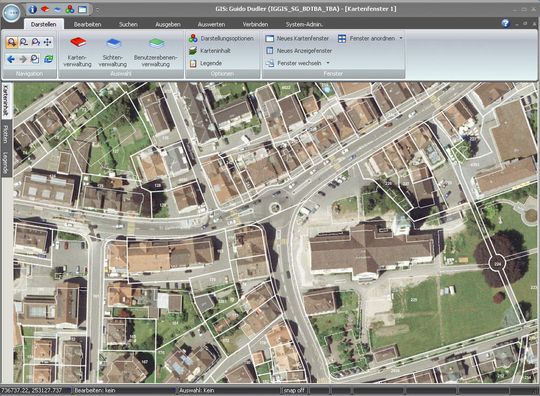Switch to the Auswerten tab

211,24
